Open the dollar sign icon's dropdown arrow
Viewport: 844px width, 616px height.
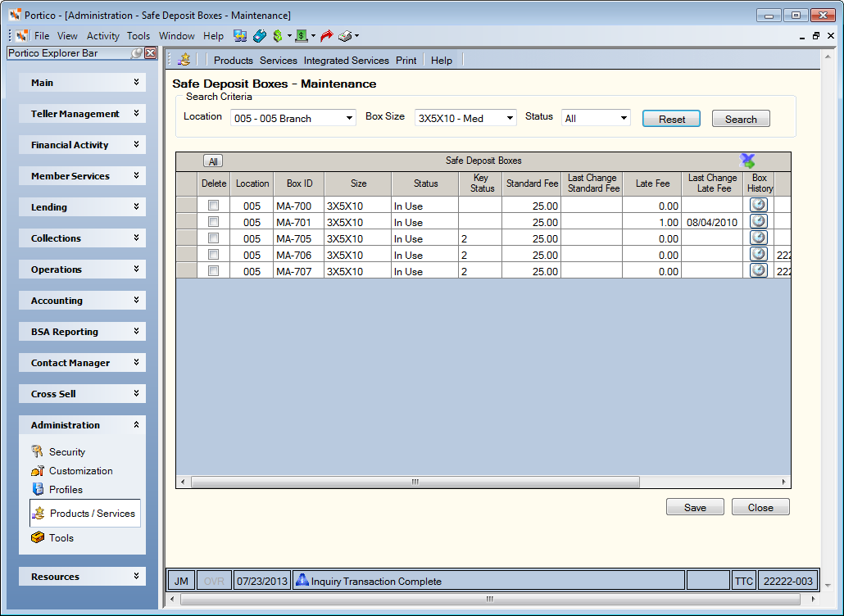click(289, 36)
